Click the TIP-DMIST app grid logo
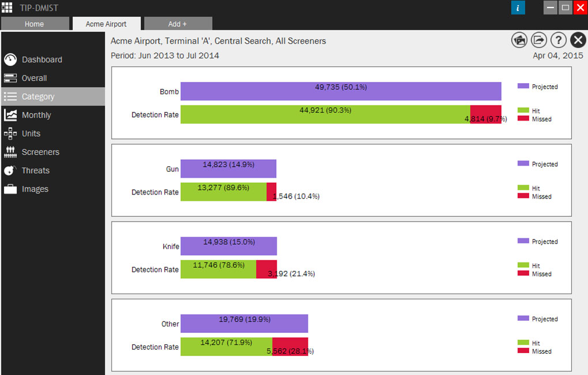588x375 pixels. point(7,7)
